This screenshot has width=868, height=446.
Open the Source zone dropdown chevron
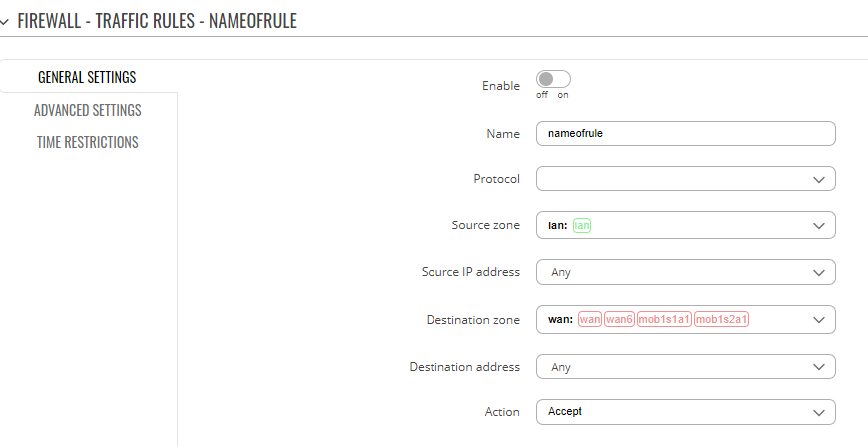pyautogui.click(x=819, y=226)
